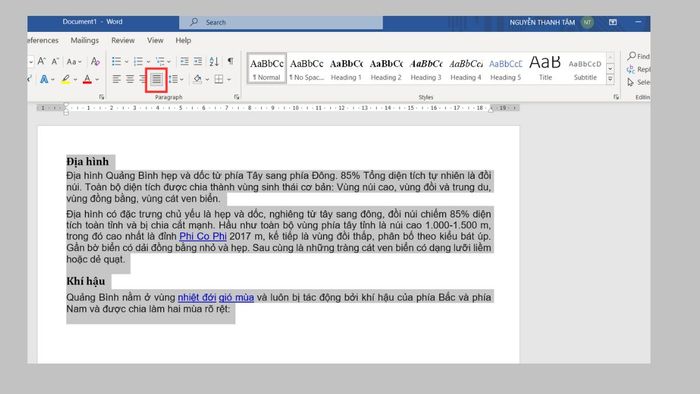Open the Font dialog launcher

[x=102, y=97]
